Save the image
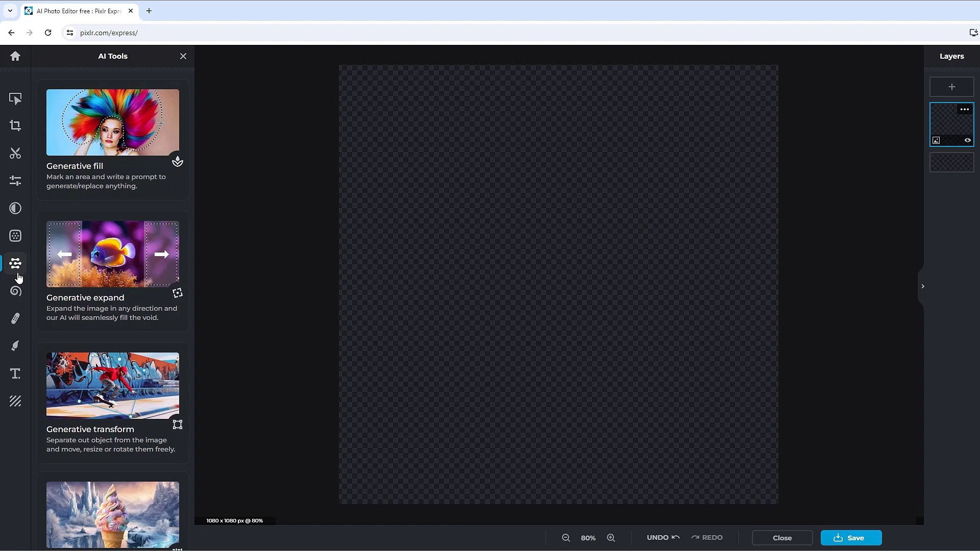 point(851,538)
